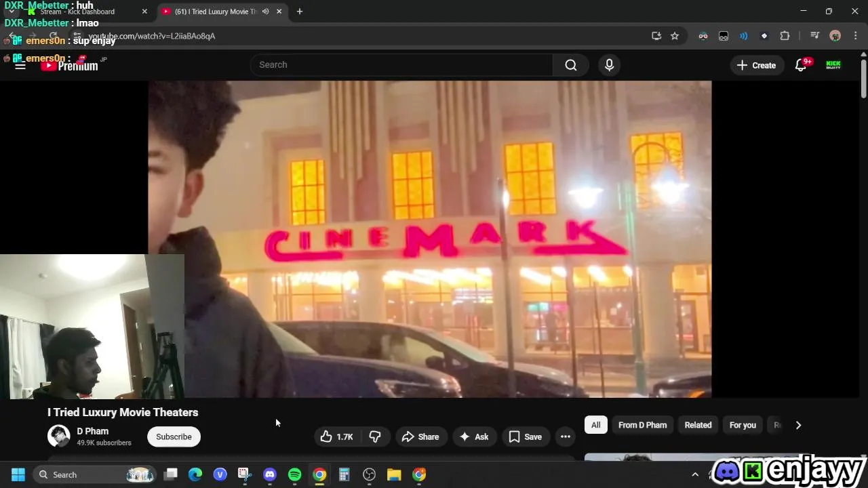Click the video title text

[x=123, y=412]
